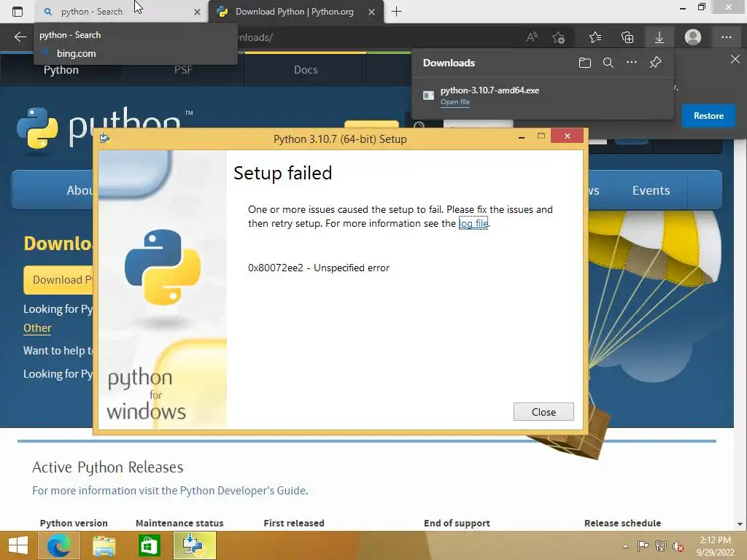The width and height of the screenshot is (747, 560).
Task: Open downloads folder icon in Downloads panel
Action: [585, 63]
